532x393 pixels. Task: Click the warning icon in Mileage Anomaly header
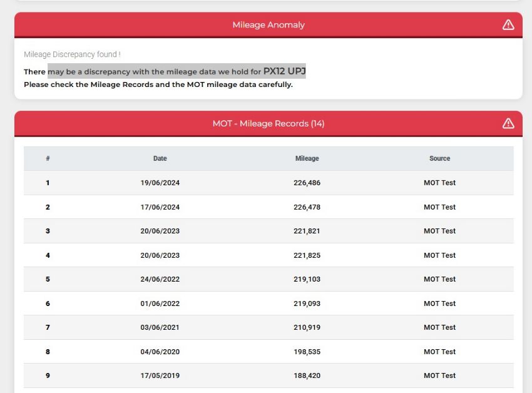[508, 25]
